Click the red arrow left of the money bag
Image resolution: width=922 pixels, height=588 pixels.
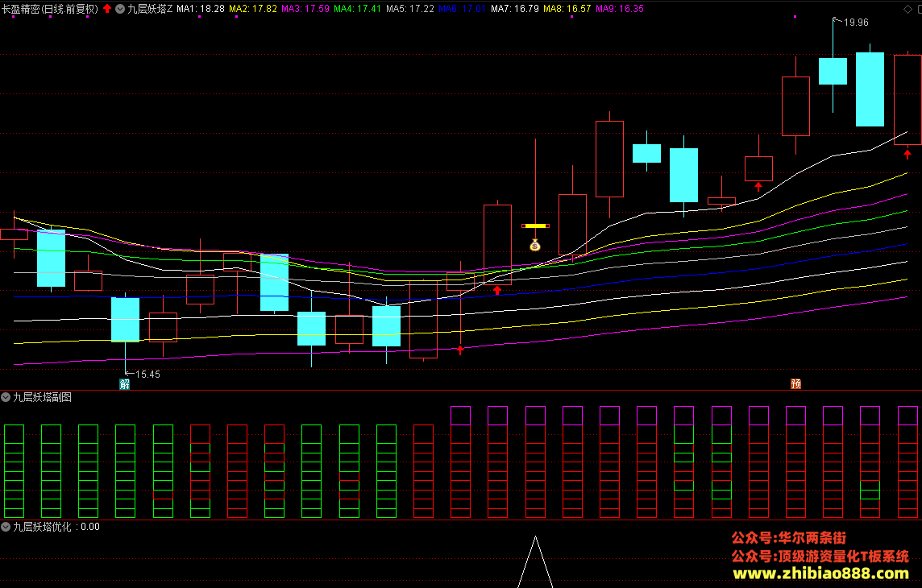[497, 290]
